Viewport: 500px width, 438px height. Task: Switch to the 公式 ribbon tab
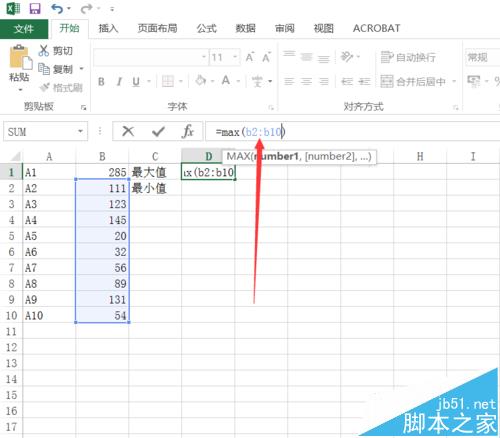206,28
